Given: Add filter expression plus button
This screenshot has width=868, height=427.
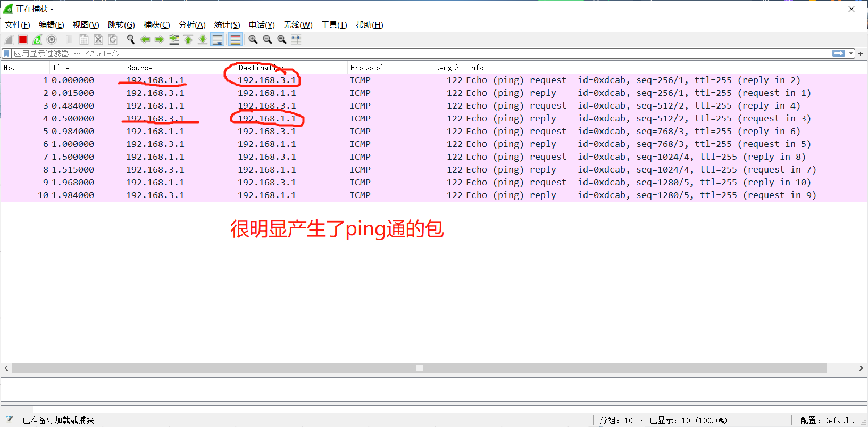Looking at the screenshot, I should coord(861,53).
